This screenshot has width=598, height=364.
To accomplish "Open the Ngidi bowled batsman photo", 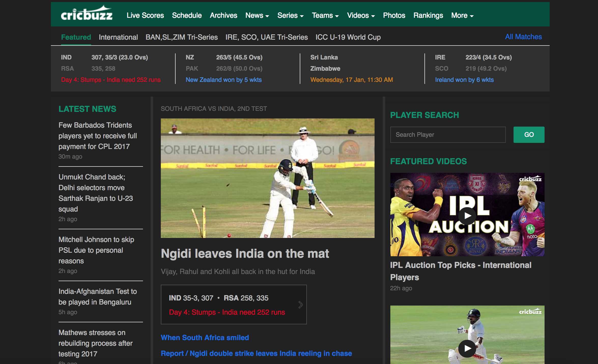I will [268, 178].
